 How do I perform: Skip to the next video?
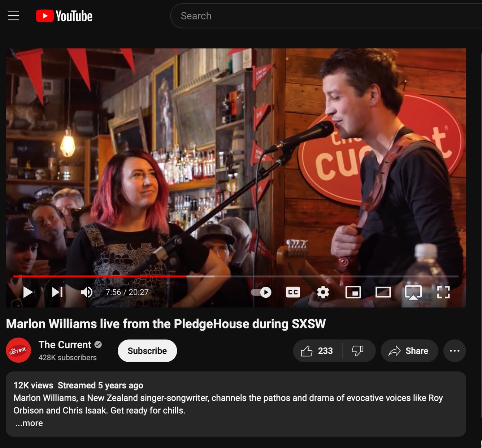[x=57, y=292]
